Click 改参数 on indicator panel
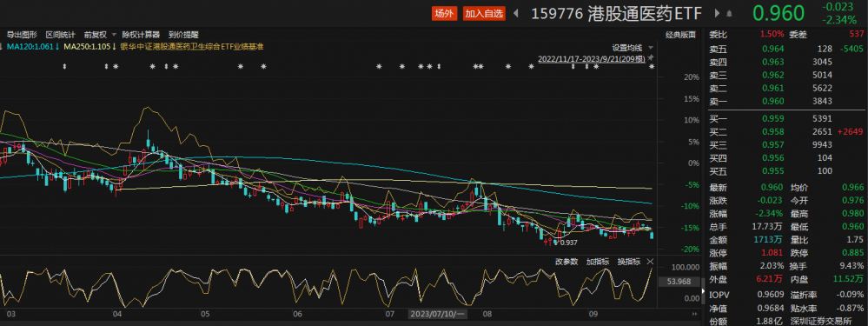 [x=567, y=262]
